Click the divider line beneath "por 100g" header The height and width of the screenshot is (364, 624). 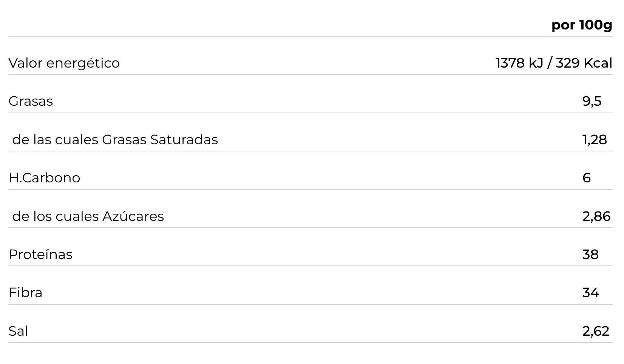click(310, 36)
